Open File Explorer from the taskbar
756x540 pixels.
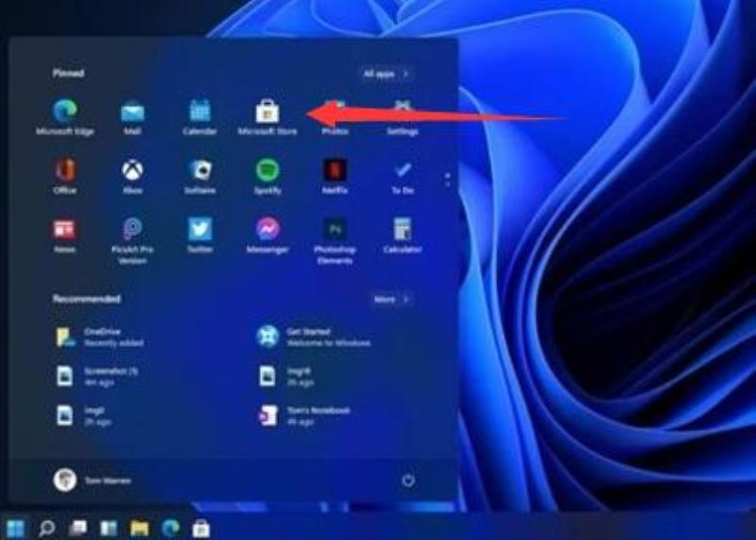[x=139, y=529]
